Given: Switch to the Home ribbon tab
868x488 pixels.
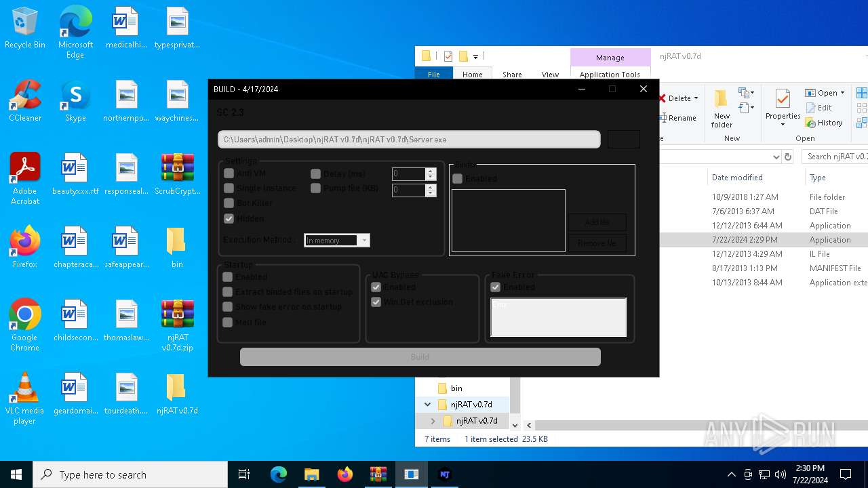Looking at the screenshot, I should click(473, 75).
